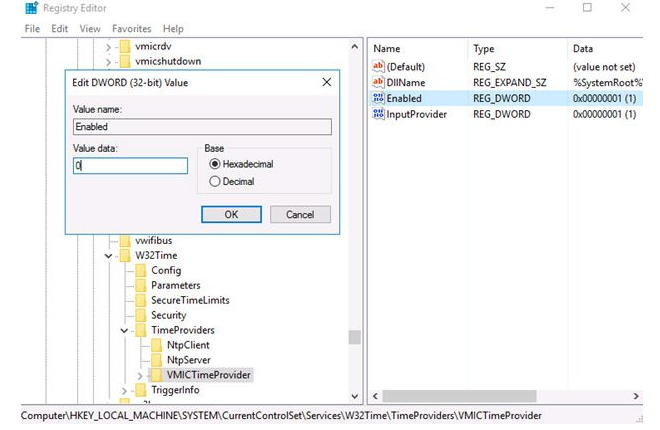This screenshot has height=430, width=660.
Task: Click the string icon beside DllName value
Action: (x=378, y=82)
